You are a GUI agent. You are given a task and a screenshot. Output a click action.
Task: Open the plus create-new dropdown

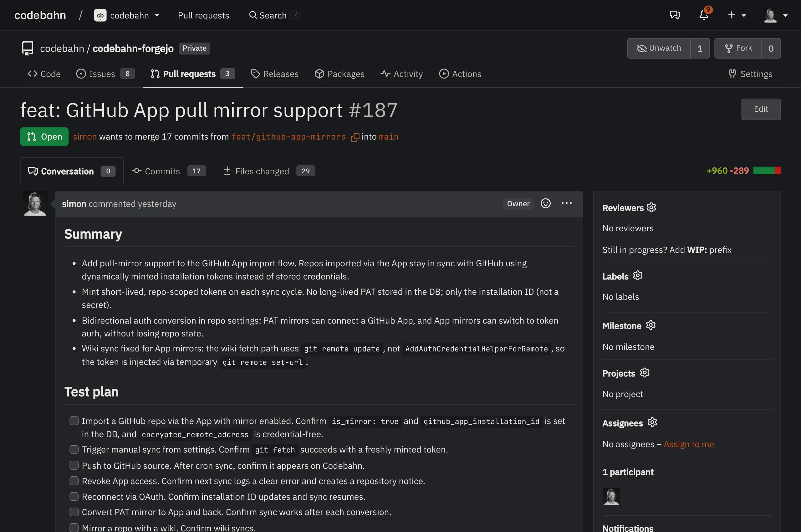[x=737, y=15]
